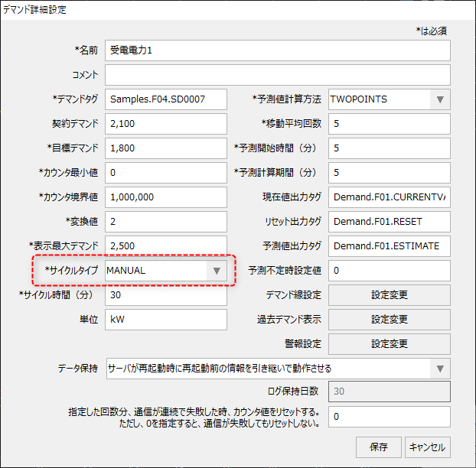Screen dimensions: 476x468
Task: Click the 予測計算期間（分） input field
Action: (390, 173)
